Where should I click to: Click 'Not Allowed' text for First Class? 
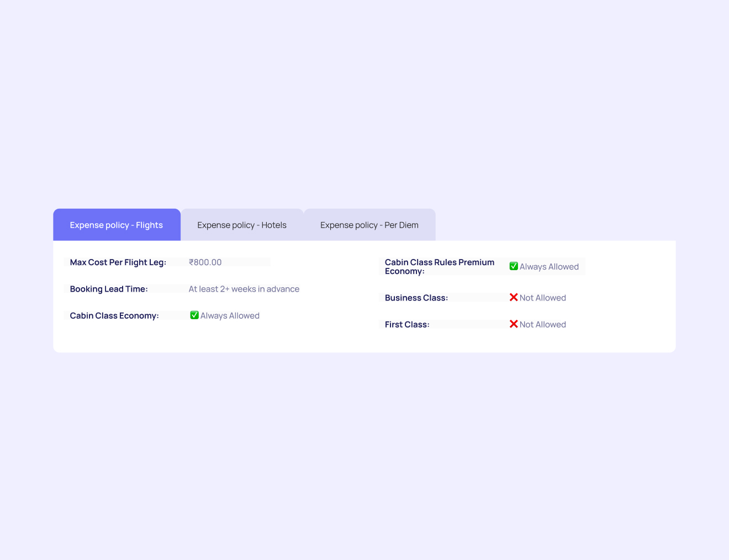[x=543, y=324]
